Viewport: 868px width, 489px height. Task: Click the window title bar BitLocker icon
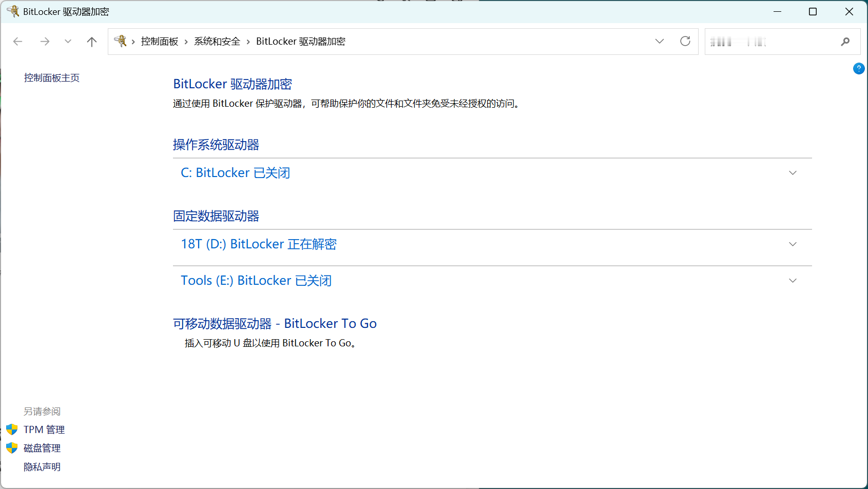(x=13, y=11)
